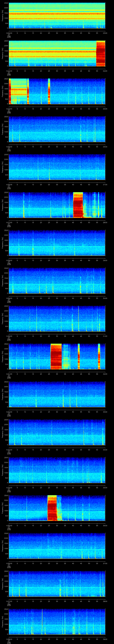Click the 6:38:00 start time label
The image size is (114, 644).
9,639
